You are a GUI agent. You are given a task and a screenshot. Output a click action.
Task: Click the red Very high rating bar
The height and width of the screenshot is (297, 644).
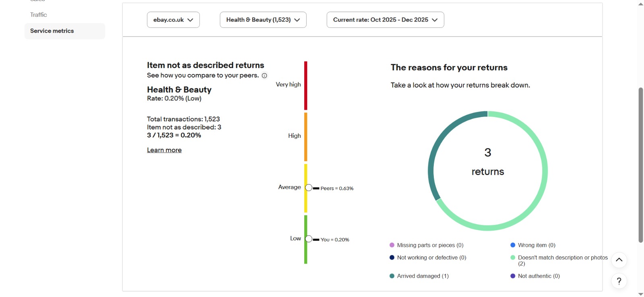[x=305, y=86]
